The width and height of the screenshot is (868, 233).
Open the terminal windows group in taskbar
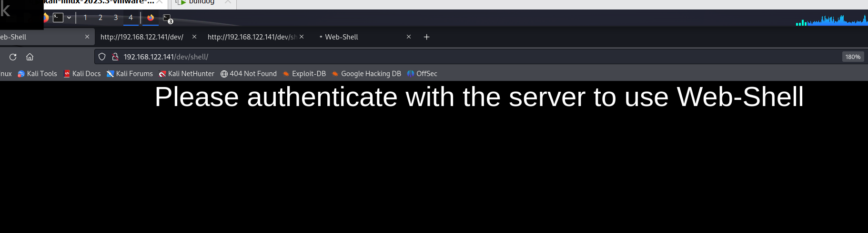[x=167, y=18]
